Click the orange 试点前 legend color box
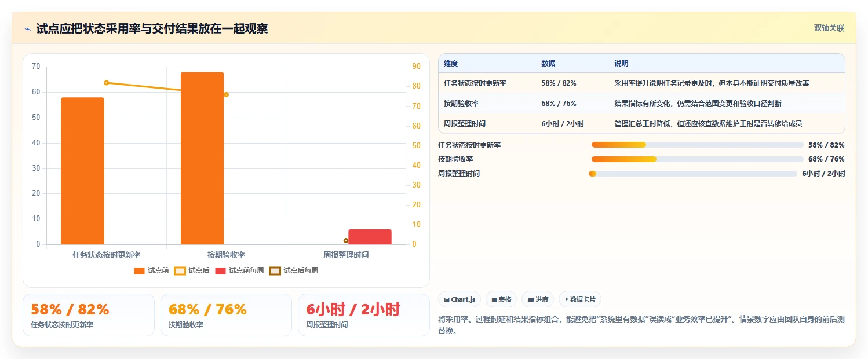868x359 pixels. [139, 270]
